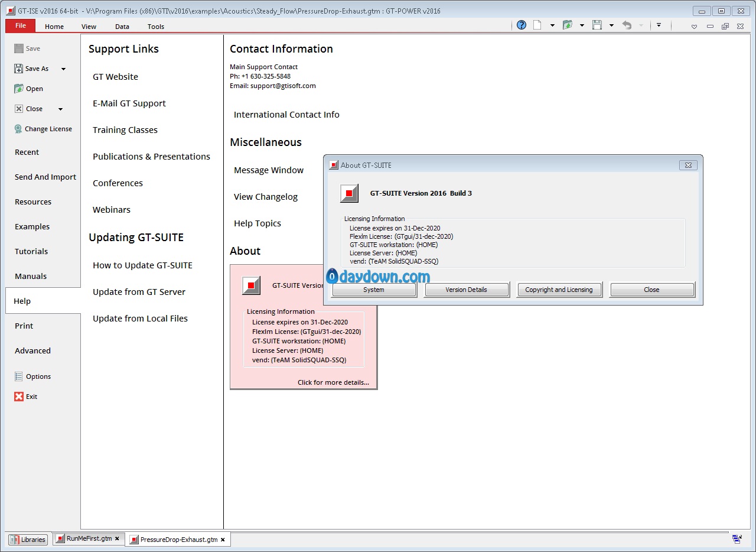Switch to the View tab
Image resolution: width=756 pixels, height=552 pixels.
[89, 27]
